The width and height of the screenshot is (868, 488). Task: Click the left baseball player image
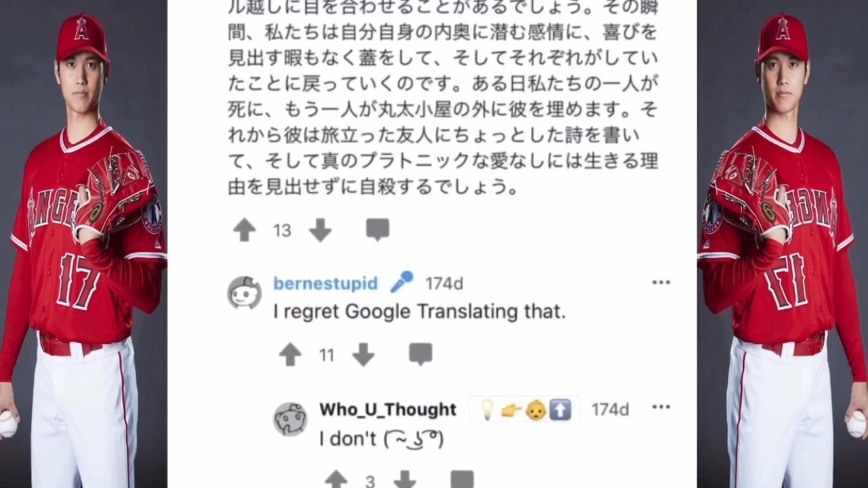pyautogui.click(x=83, y=244)
